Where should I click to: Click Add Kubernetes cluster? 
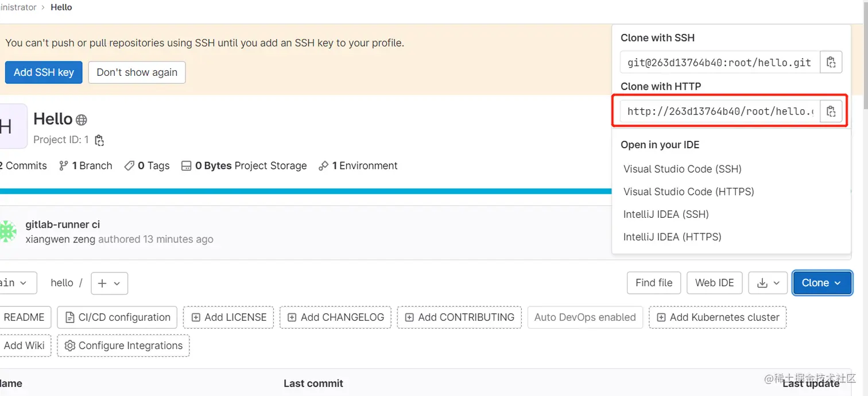tap(718, 317)
